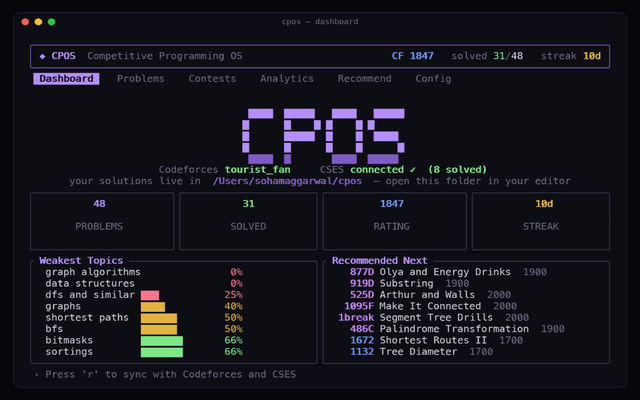This screenshot has width=640, height=400.
Task: Go to the Analytics tab
Action: click(287, 79)
